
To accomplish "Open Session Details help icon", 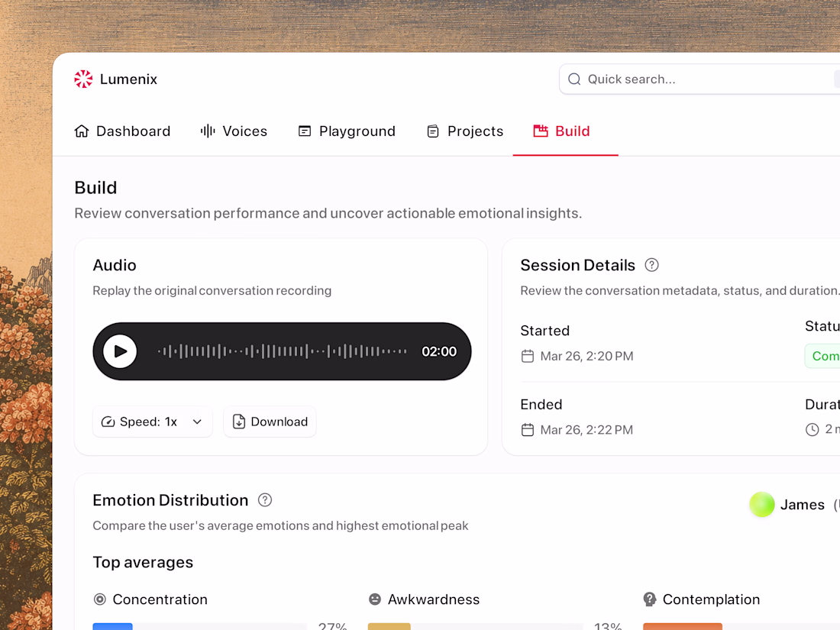I will [651, 265].
